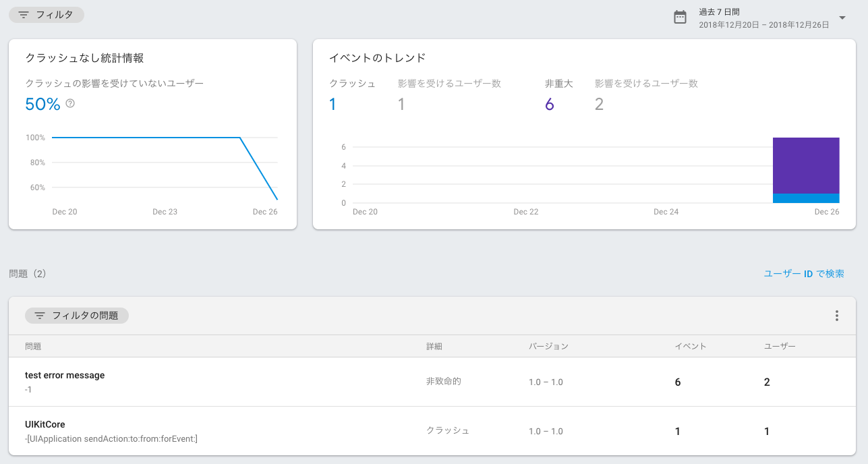Select the 非重大 metric in イベントのトレンド
This screenshot has height=464, width=868.
552,94
